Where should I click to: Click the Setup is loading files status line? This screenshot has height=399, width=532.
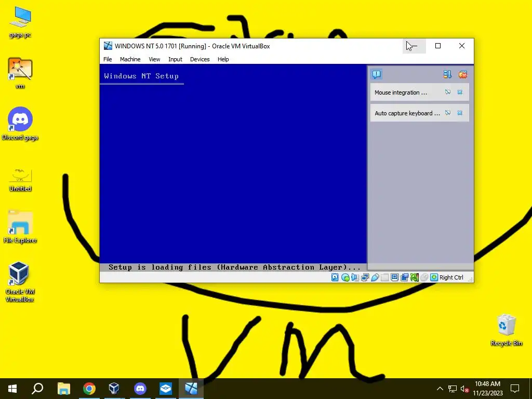tap(234, 268)
